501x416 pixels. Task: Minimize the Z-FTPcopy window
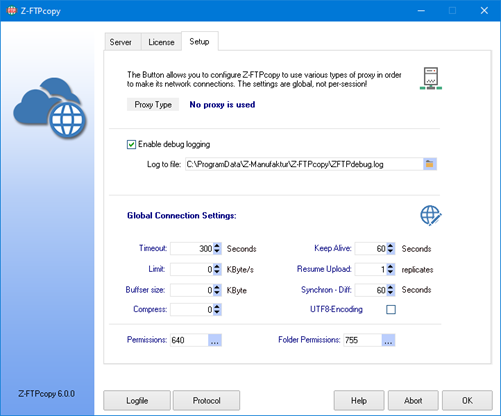point(421,11)
